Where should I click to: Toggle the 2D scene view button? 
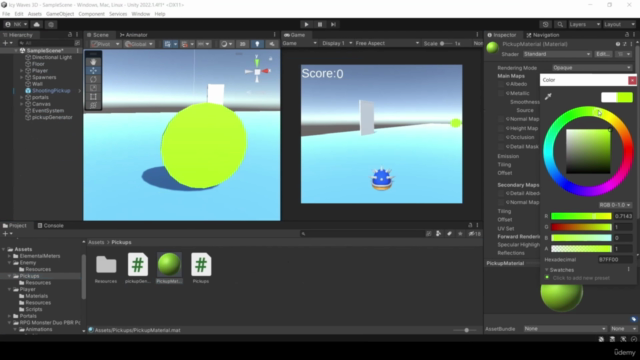click(242, 44)
